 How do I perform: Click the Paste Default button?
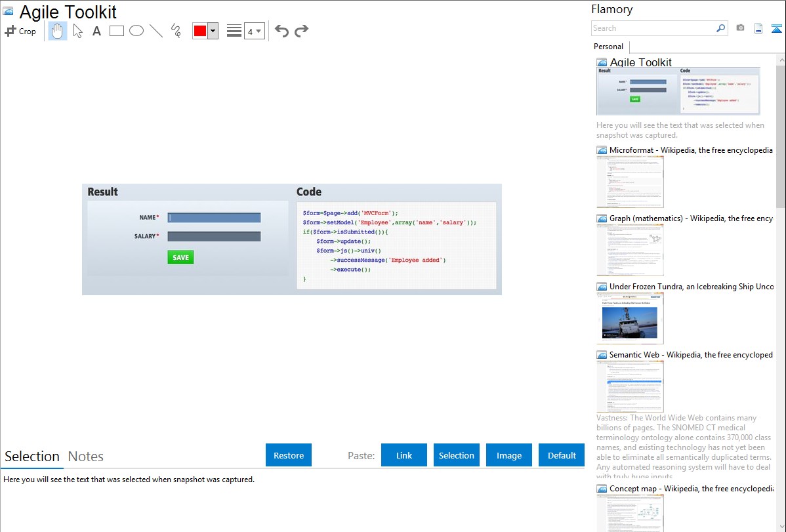pyautogui.click(x=562, y=455)
